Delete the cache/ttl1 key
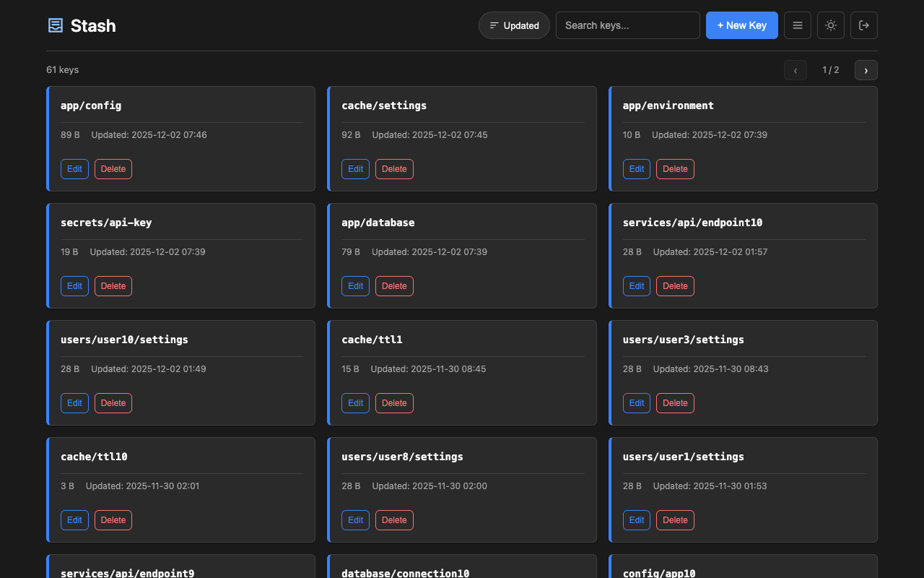The width and height of the screenshot is (924, 578). [x=394, y=403]
